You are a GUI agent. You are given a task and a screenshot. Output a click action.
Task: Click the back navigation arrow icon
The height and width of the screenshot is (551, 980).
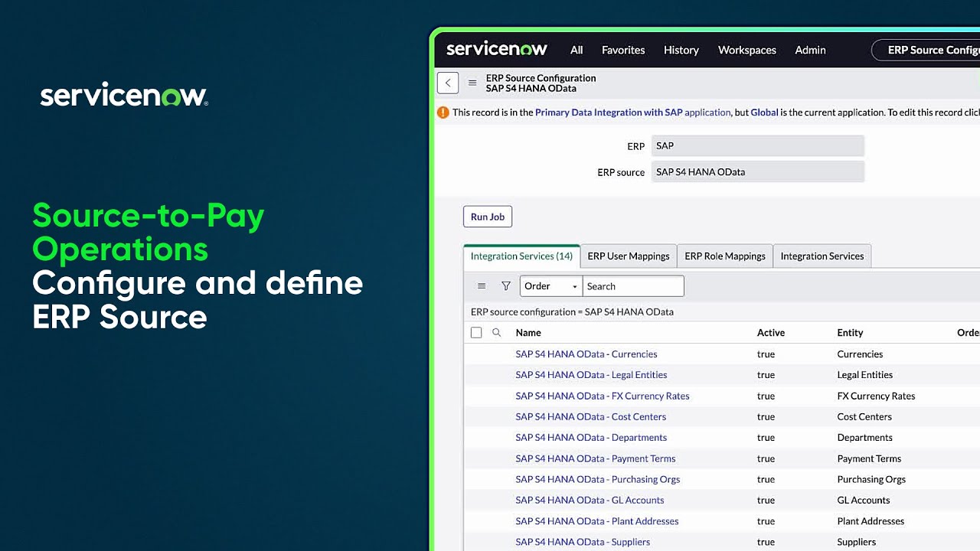(x=448, y=82)
